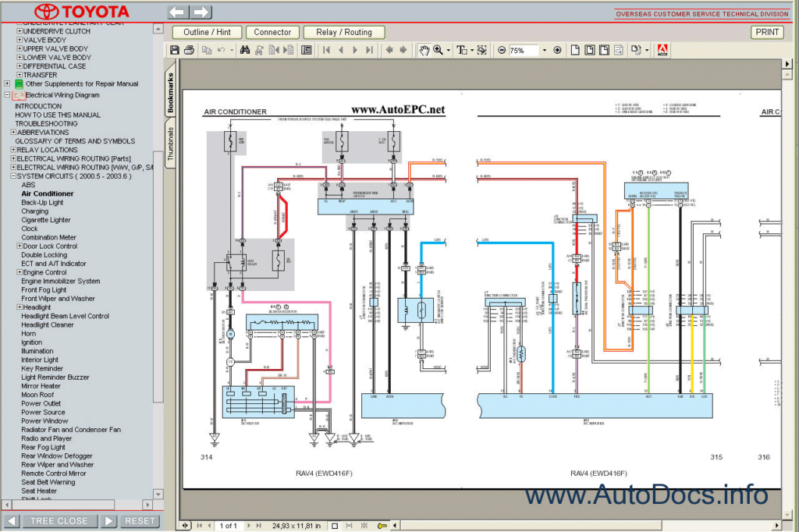
Task: Open the Thumbnails side tab
Action: pyautogui.click(x=170, y=144)
